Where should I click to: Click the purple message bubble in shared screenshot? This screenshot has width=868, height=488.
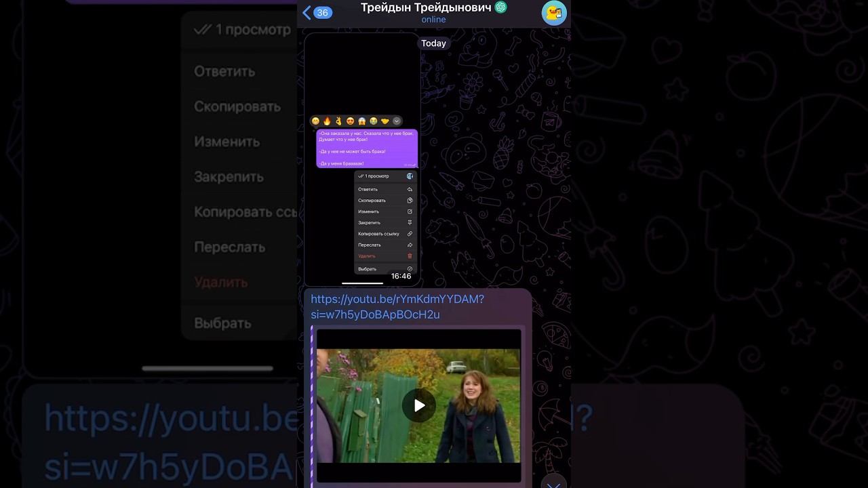(367, 148)
